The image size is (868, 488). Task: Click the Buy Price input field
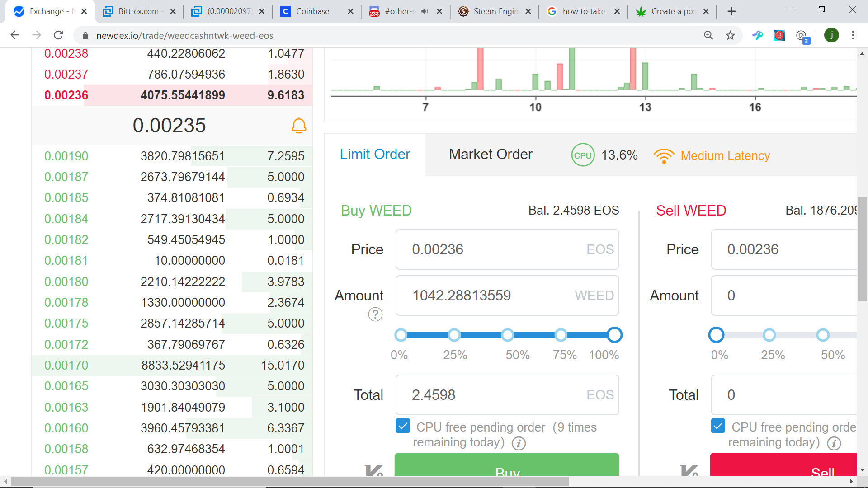coord(507,249)
